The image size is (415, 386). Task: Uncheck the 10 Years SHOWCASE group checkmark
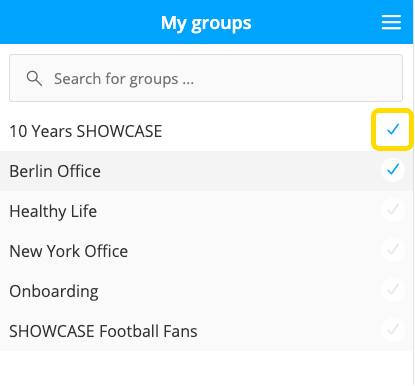pyautogui.click(x=393, y=130)
